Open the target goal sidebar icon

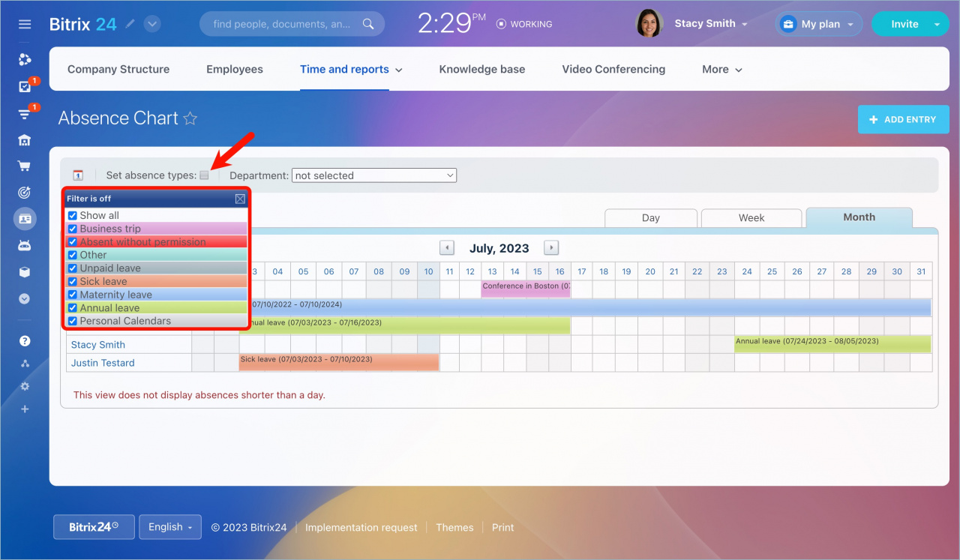pyautogui.click(x=25, y=193)
